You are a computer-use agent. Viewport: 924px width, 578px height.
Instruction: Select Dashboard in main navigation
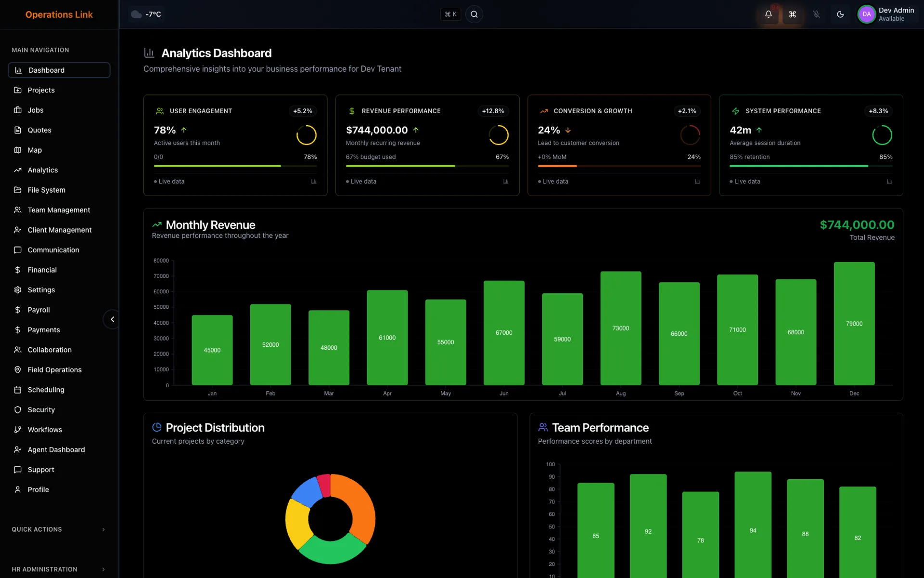tap(59, 70)
